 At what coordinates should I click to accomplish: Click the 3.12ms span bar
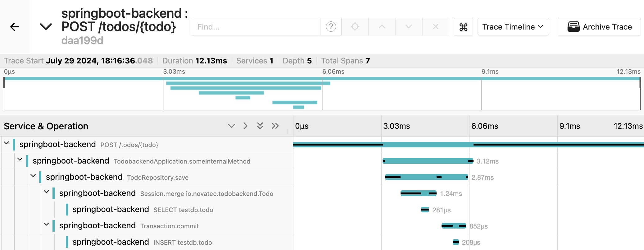[428, 161]
